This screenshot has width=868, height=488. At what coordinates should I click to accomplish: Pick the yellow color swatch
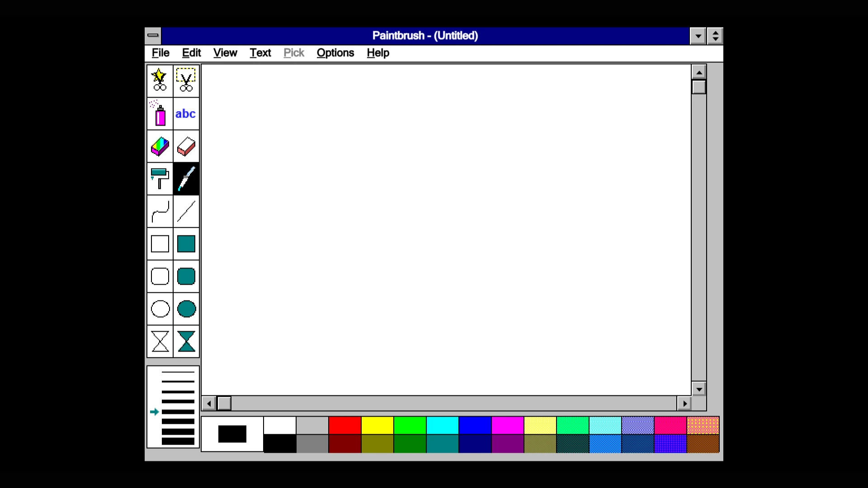click(377, 426)
